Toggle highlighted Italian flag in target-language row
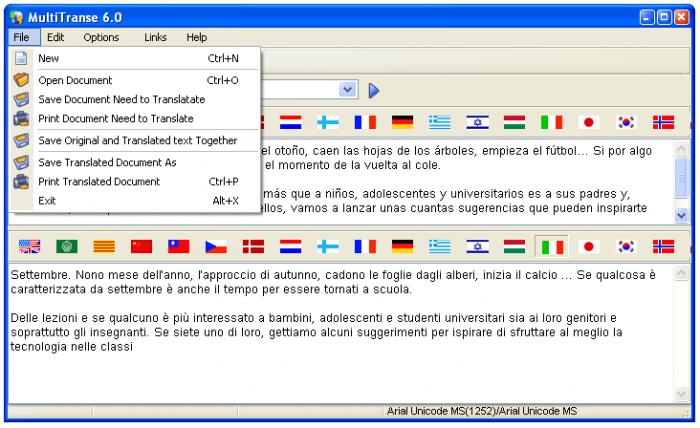The image size is (700, 428). 552,246
